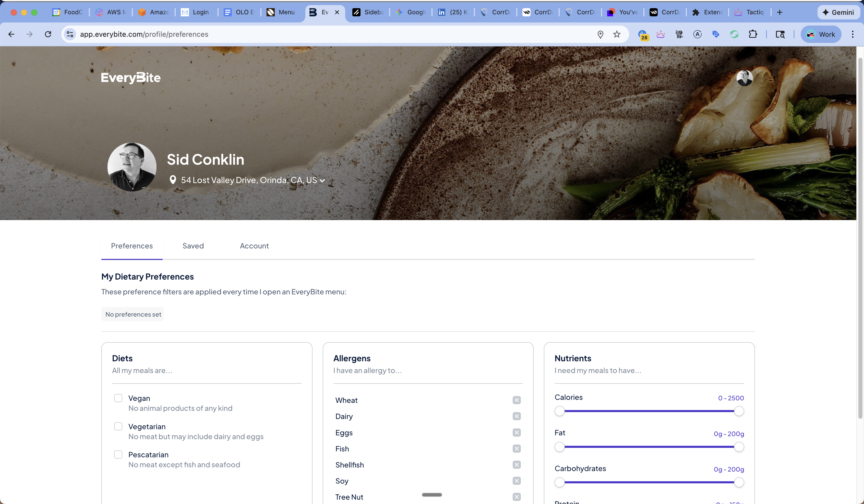Open the Chrome three-dot menu
The width and height of the screenshot is (864, 504).
[852, 34]
